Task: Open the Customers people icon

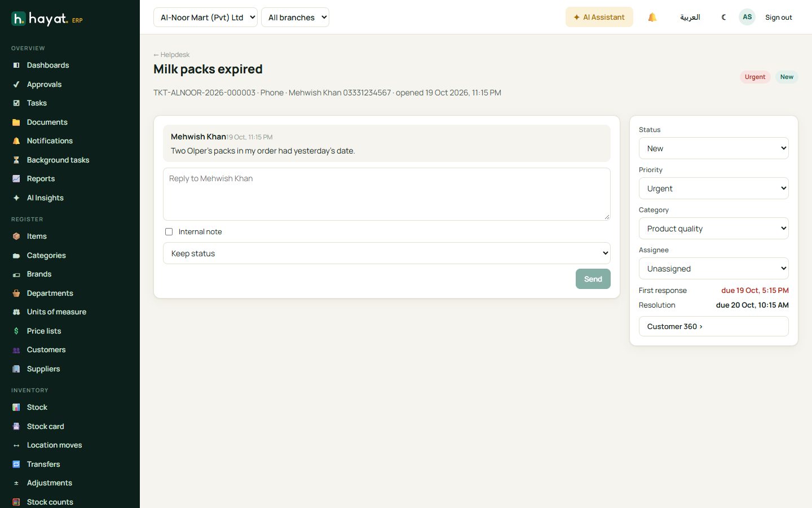Action: [x=16, y=350]
